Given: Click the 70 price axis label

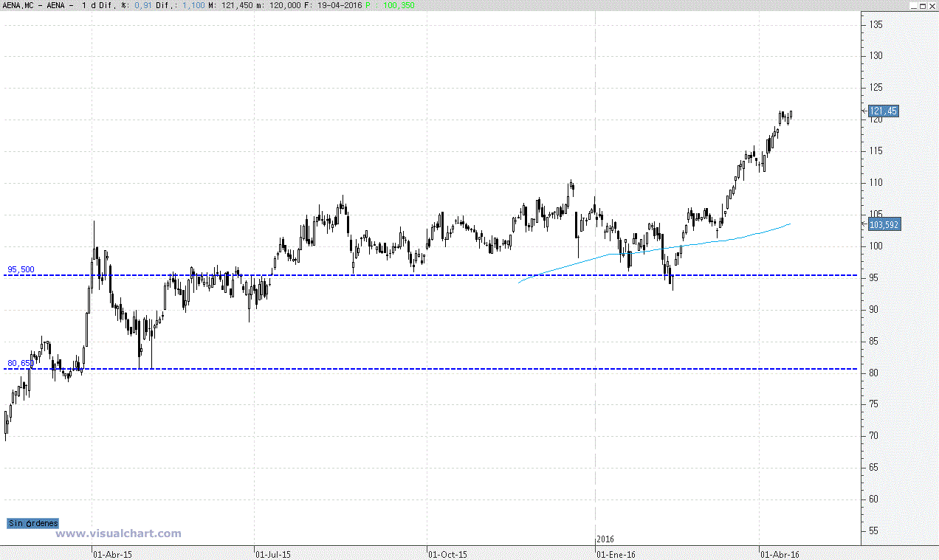Looking at the screenshot, I should (x=874, y=436).
